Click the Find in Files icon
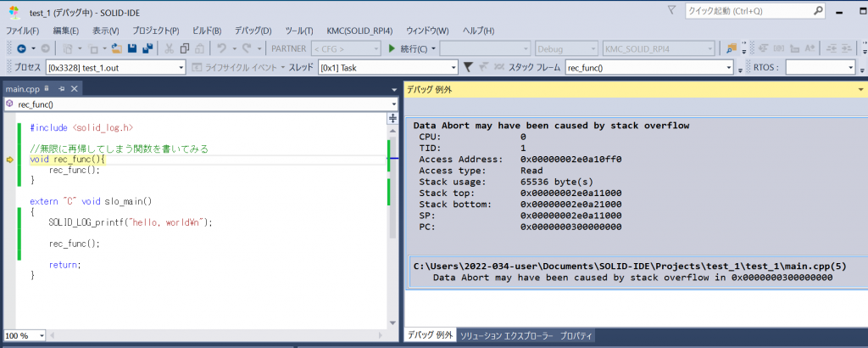Image resolution: width=868 pixels, height=348 pixels. coord(732,48)
